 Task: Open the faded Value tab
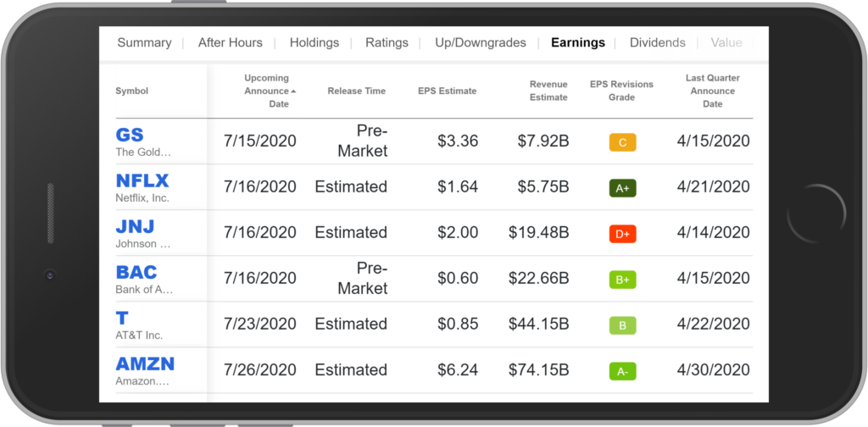coord(726,42)
